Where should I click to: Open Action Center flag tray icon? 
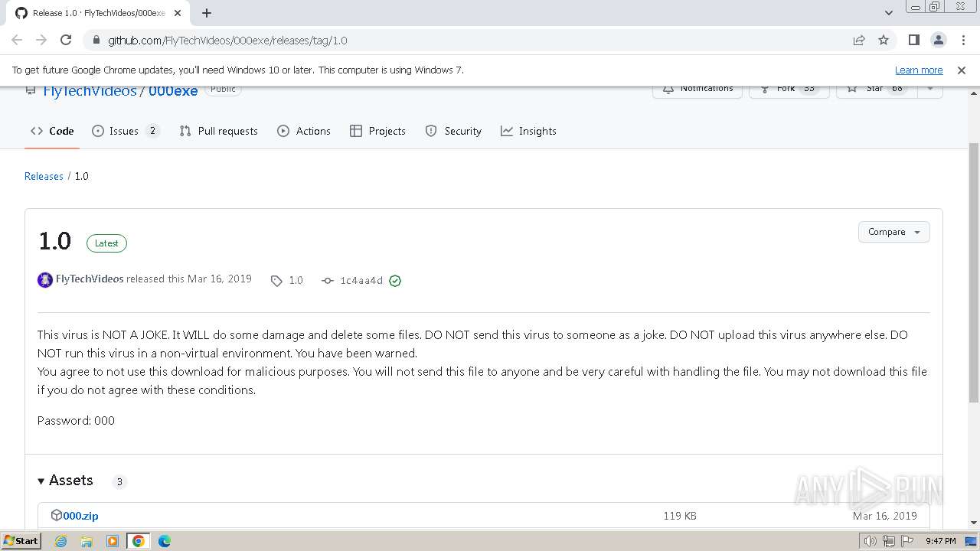(906, 541)
